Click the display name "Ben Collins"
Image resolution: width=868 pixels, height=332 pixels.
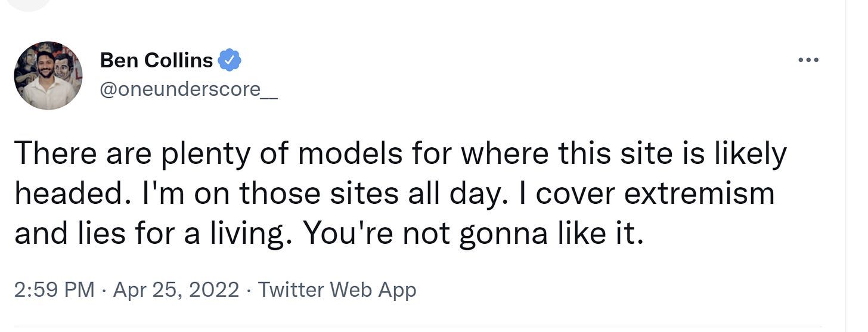click(156, 60)
